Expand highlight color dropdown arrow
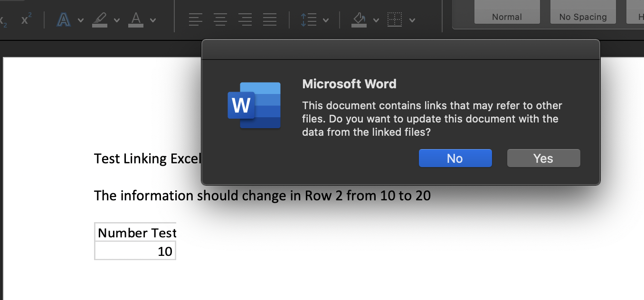Image resolution: width=644 pixels, height=300 pixels. 117,20
